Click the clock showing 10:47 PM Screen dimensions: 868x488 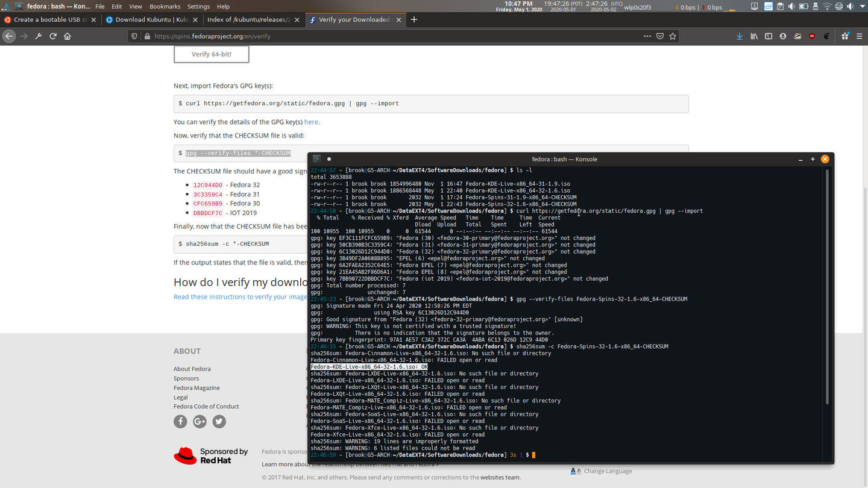pos(518,4)
